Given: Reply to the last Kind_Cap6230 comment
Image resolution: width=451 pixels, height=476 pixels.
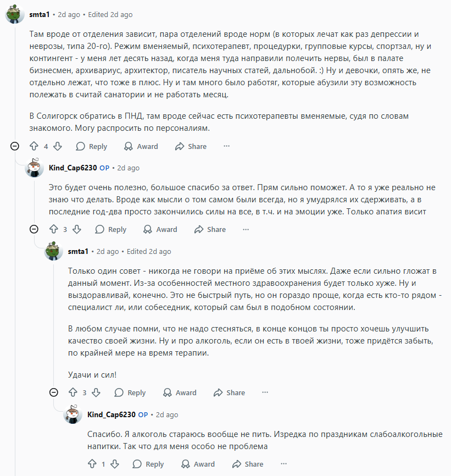Looking at the screenshot, I should [x=148, y=464].
